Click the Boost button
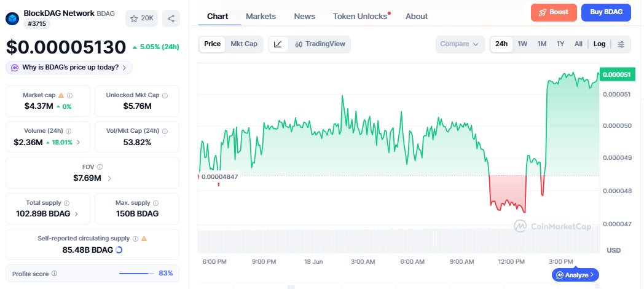644x289 pixels. click(554, 12)
